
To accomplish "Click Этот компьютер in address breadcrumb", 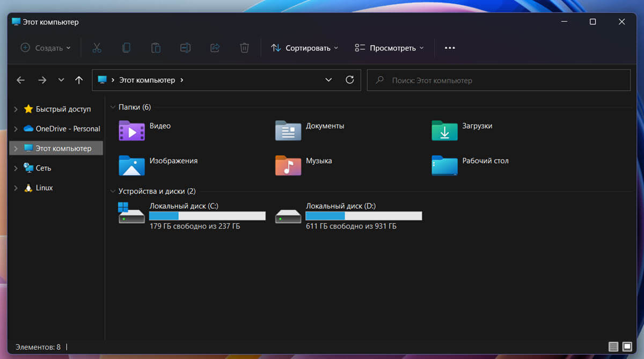I will click(147, 80).
